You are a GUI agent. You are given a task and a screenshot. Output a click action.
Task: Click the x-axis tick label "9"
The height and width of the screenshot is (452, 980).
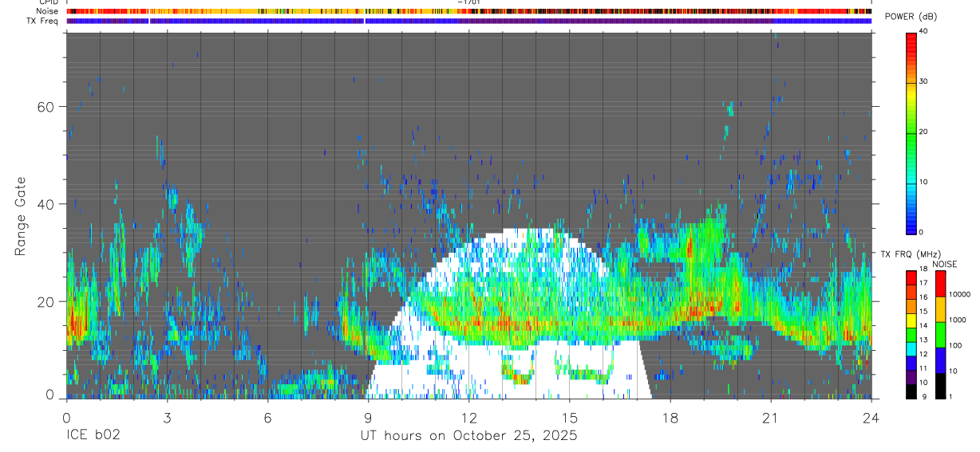(x=368, y=418)
